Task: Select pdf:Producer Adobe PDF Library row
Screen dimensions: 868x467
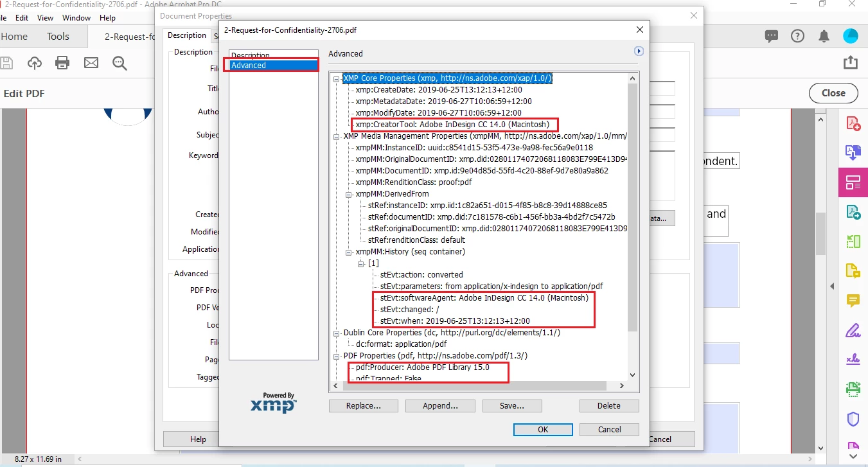Action: [422, 367]
